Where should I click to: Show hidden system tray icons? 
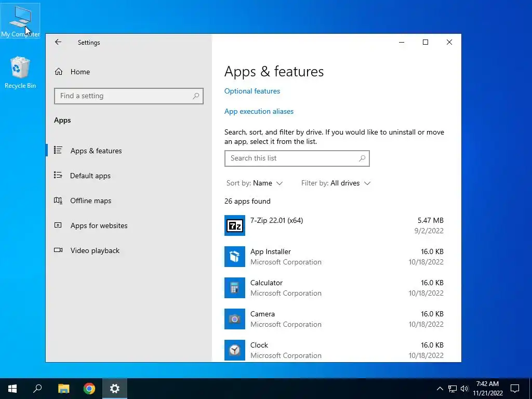(440, 389)
